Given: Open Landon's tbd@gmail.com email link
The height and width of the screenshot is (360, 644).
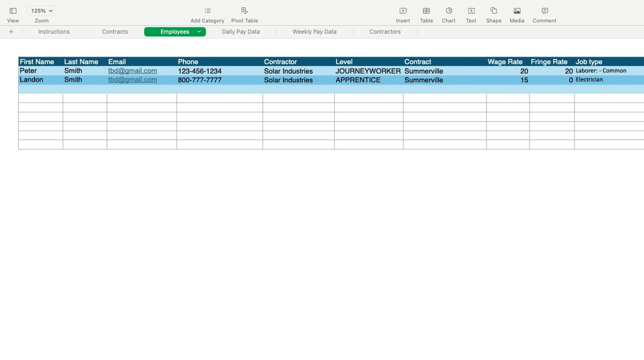Looking at the screenshot, I should coord(132,80).
